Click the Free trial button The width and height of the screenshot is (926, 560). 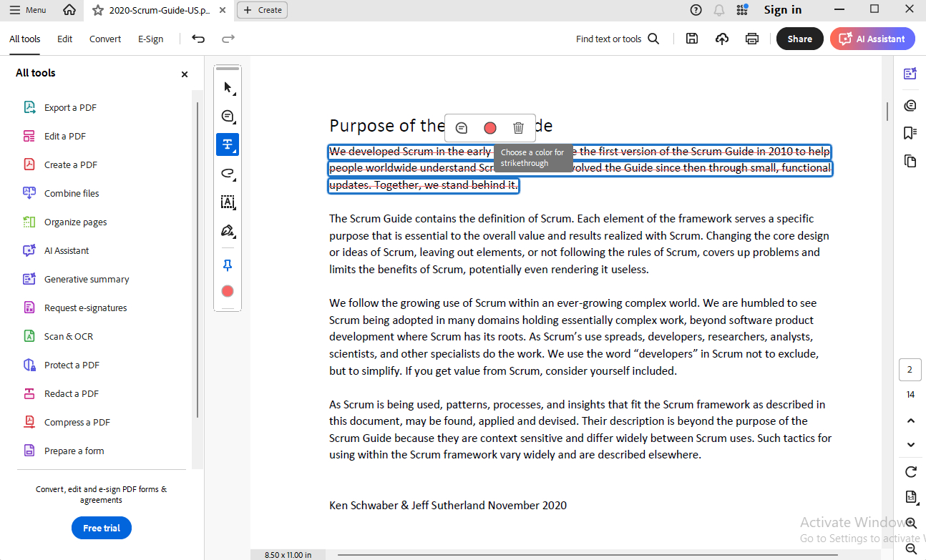(102, 528)
